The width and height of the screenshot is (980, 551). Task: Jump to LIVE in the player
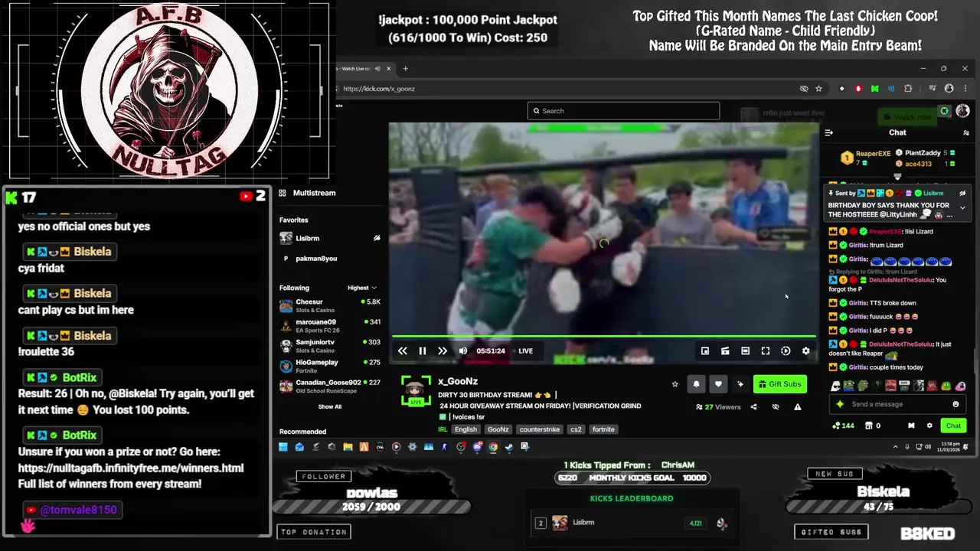point(525,350)
